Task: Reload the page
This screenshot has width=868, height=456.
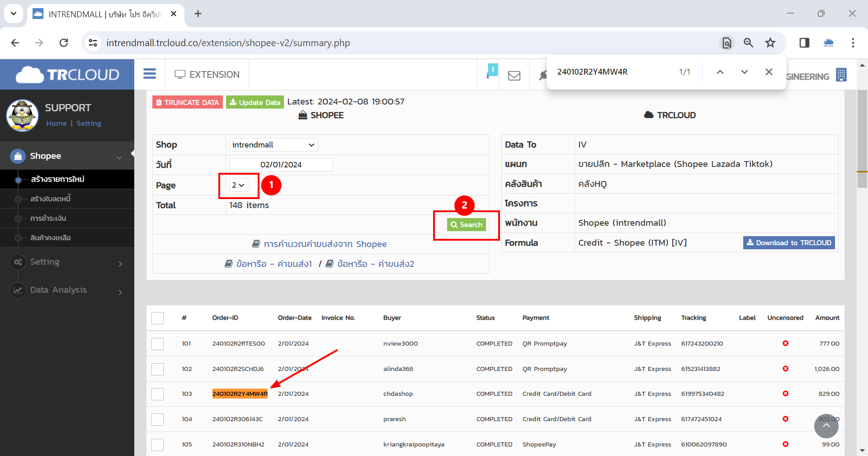Action: 64,43
